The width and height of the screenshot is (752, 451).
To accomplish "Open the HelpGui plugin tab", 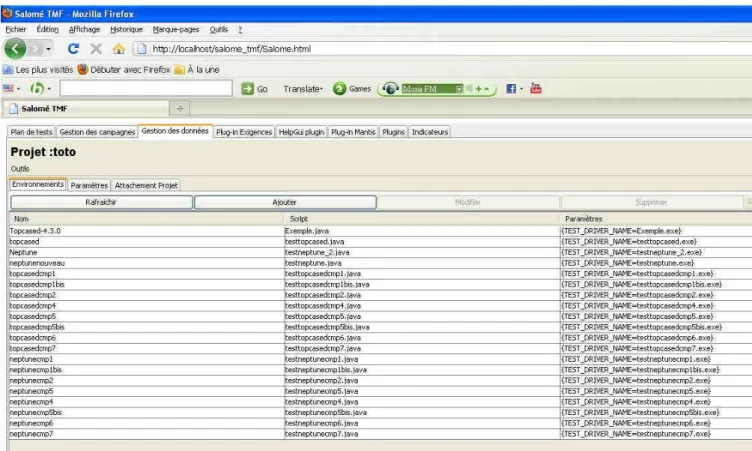I will coord(302,132).
